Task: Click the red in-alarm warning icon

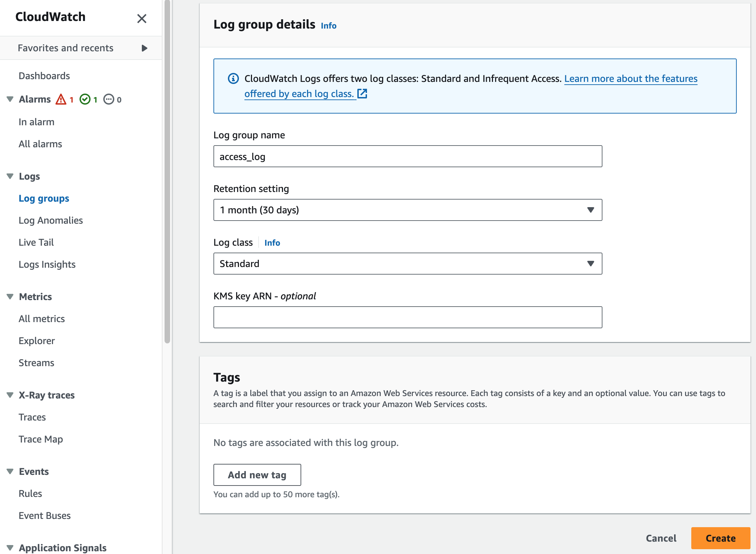Action: pyautogui.click(x=61, y=99)
